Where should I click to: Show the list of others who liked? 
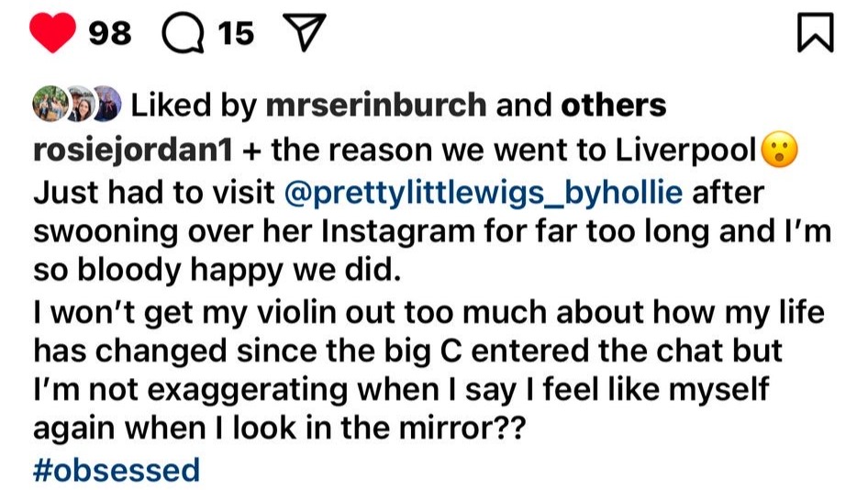[x=613, y=106]
